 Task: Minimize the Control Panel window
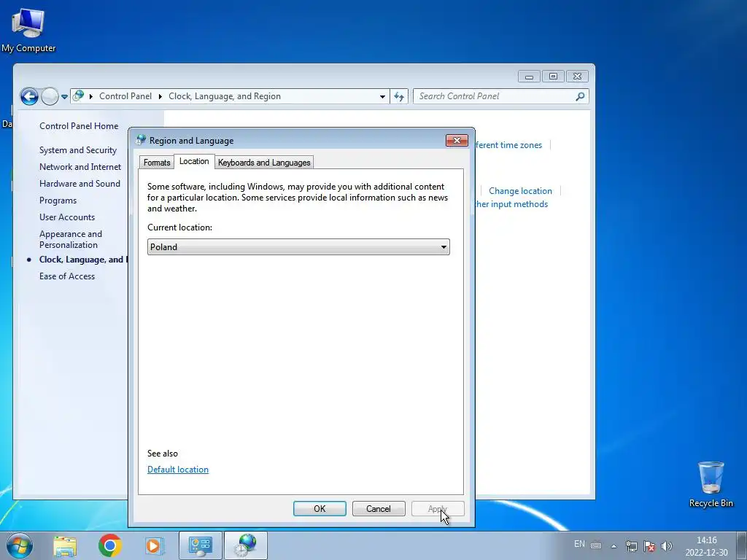click(529, 76)
